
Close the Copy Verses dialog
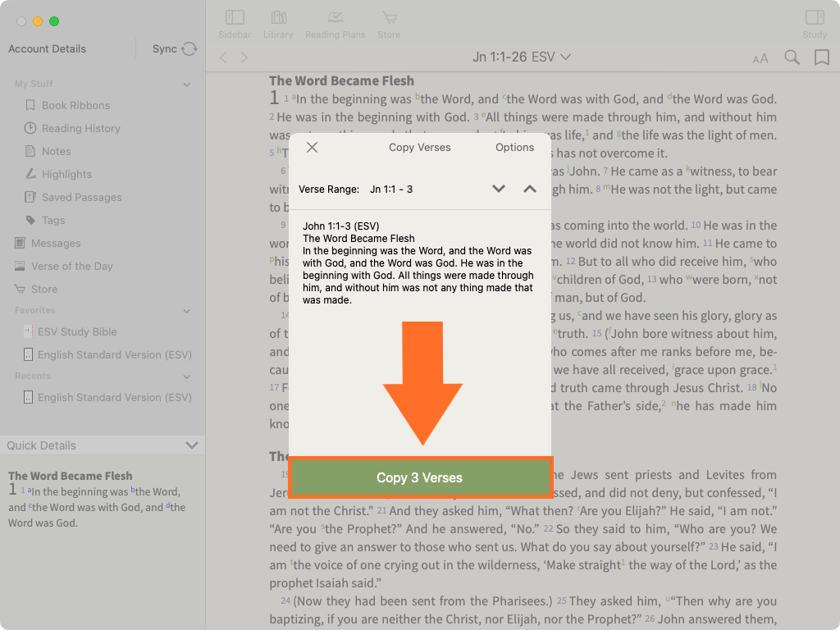point(312,148)
